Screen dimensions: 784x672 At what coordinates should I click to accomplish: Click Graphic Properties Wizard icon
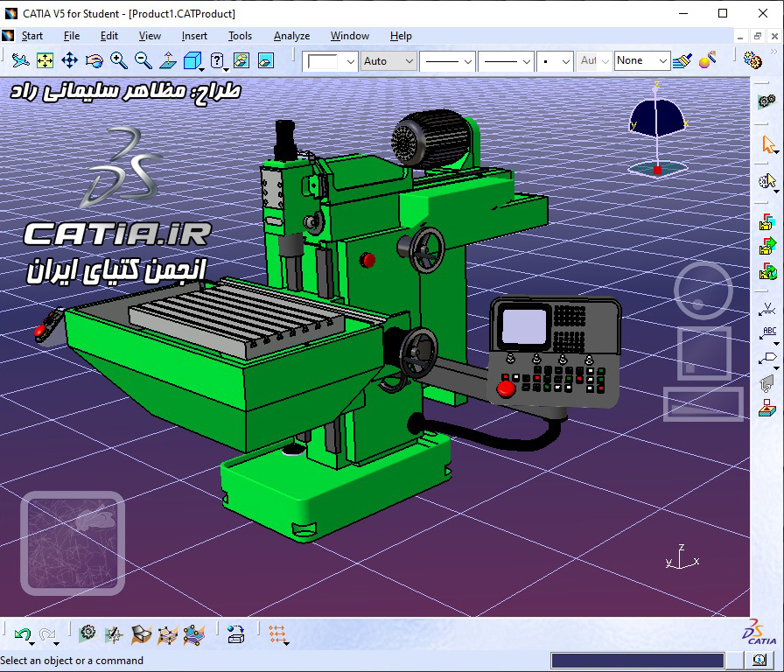(x=708, y=60)
